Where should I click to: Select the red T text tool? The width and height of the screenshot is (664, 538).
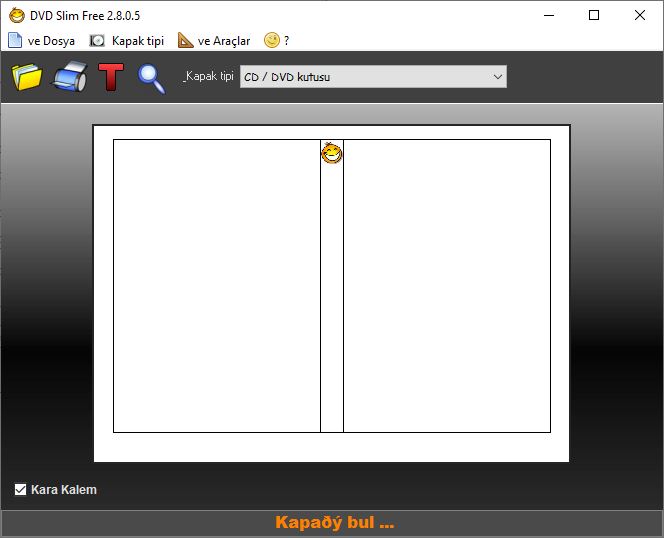[111, 77]
